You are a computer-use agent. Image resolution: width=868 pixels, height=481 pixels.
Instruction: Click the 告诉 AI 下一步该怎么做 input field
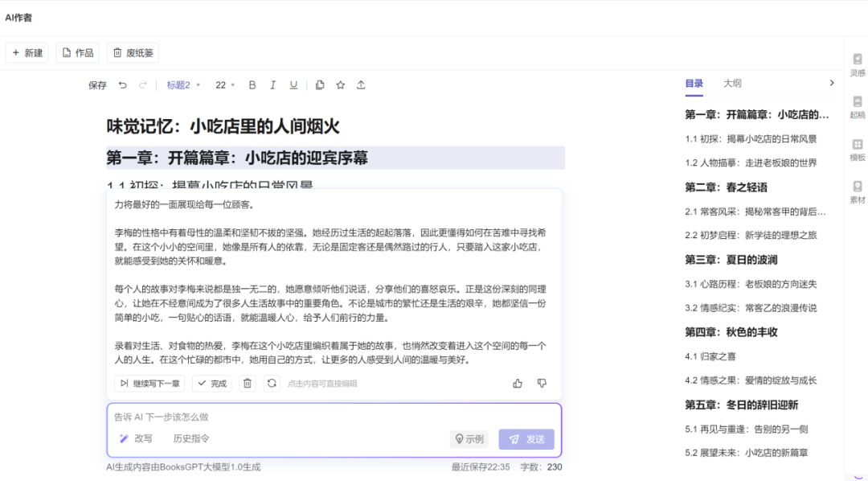pyautogui.click(x=321, y=417)
